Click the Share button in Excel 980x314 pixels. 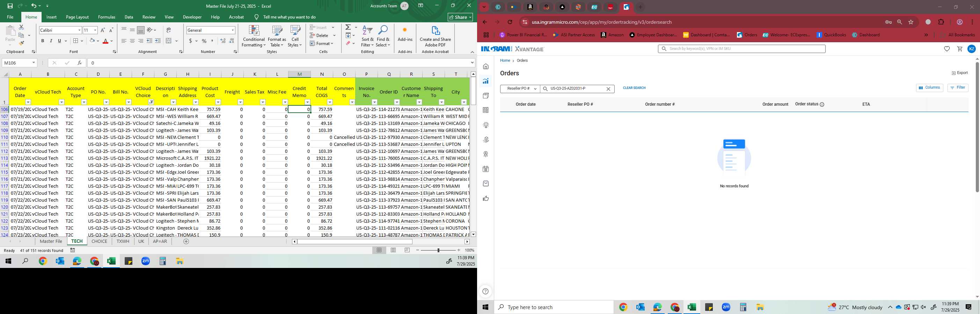(460, 17)
